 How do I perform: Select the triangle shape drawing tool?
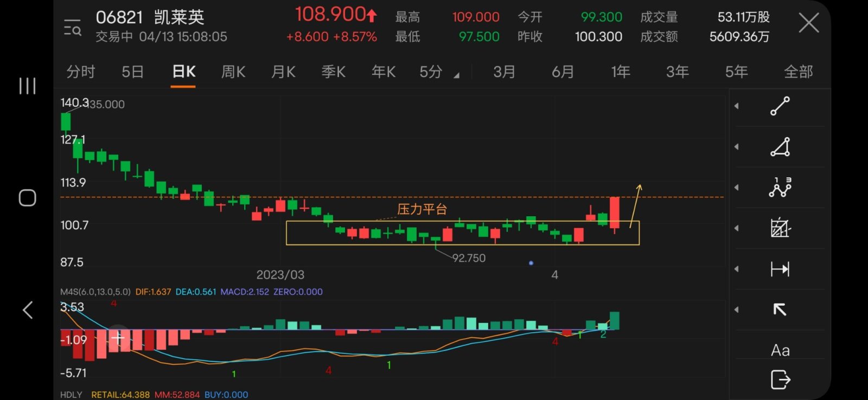click(780, 147)
